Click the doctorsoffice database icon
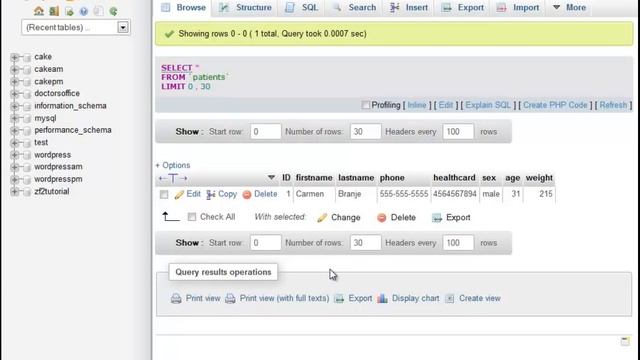This screenshot has height=360, width=640. point(27,94)
